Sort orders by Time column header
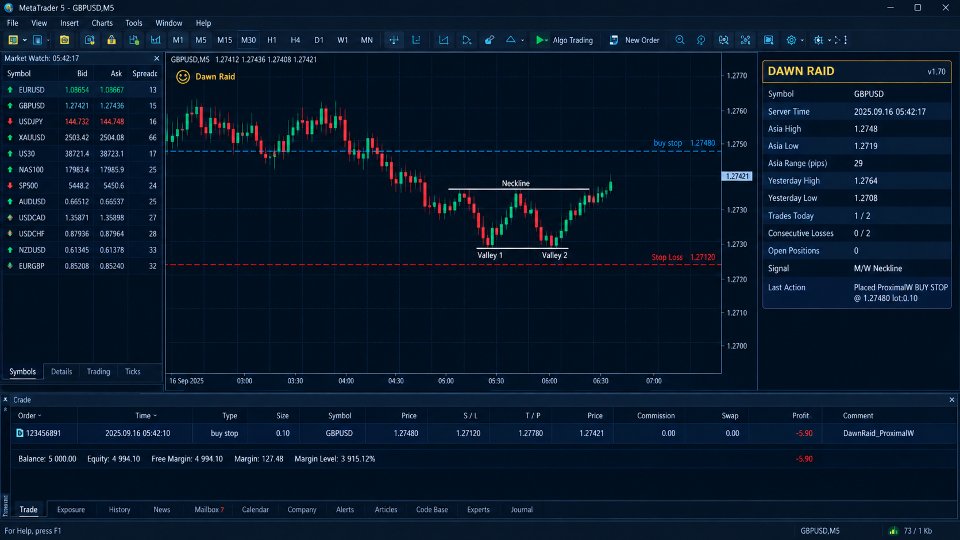This screenshot has height=540, width=960. tap(146, 415)
